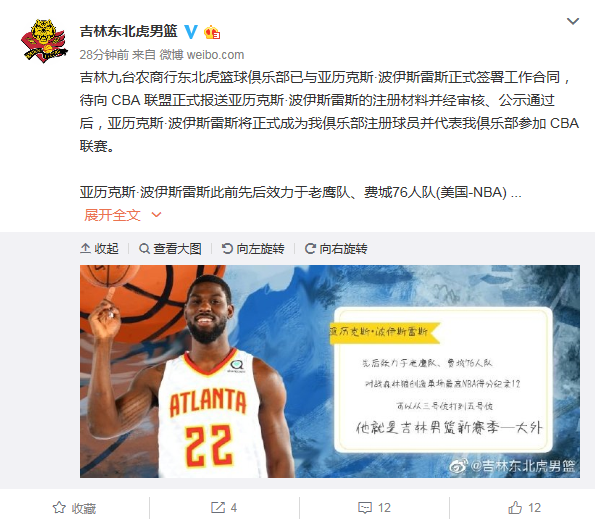Image resolution: width=595 pixels, height=525 pixels.
Task: Open comments via the speech bubble icon
Action: click(x=365, y=508)
